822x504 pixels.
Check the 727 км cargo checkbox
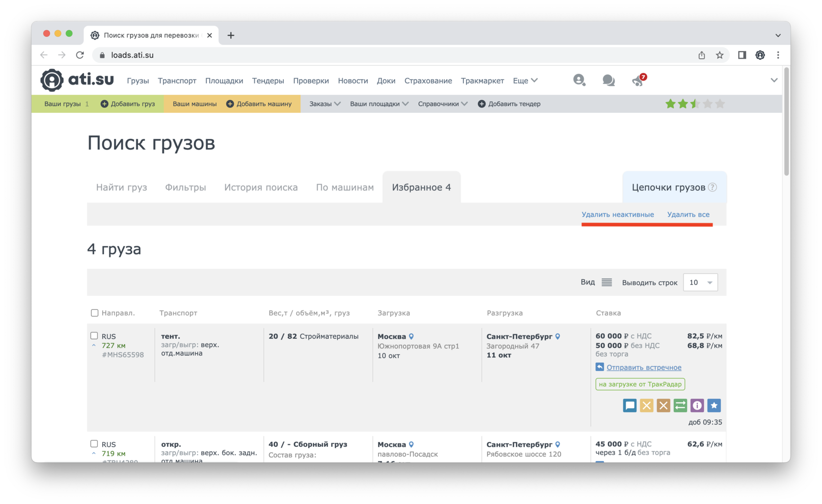tap(94, 336)
